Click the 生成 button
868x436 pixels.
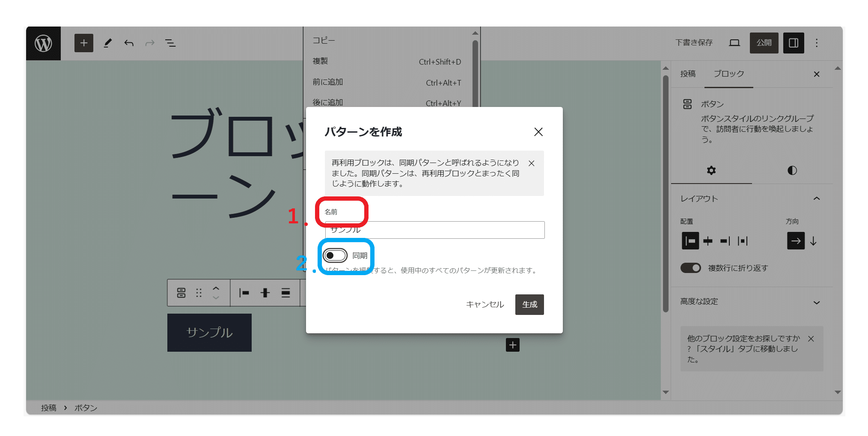point(529,304)
